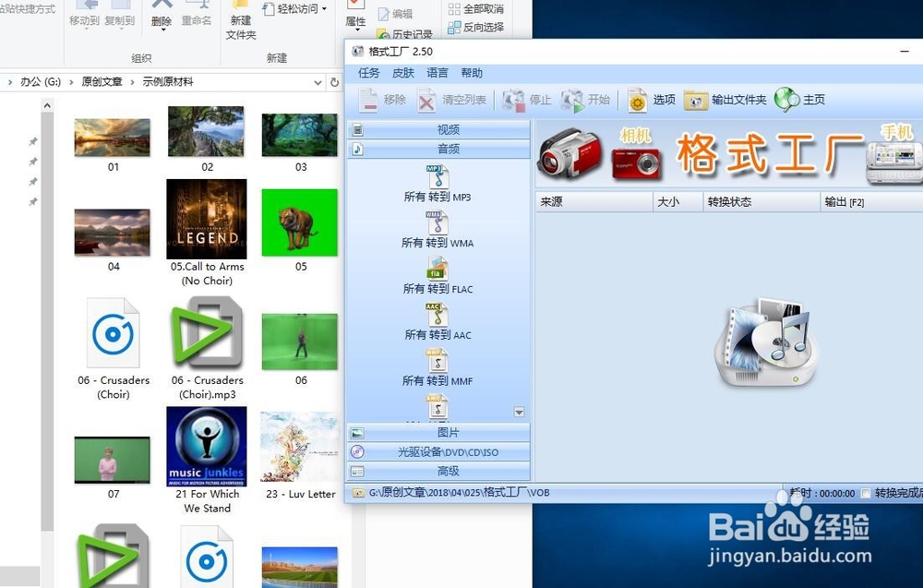This screenshot has width=923, height=588.
Task: Select the tiger green screen file 05
Action: [300, 222]
